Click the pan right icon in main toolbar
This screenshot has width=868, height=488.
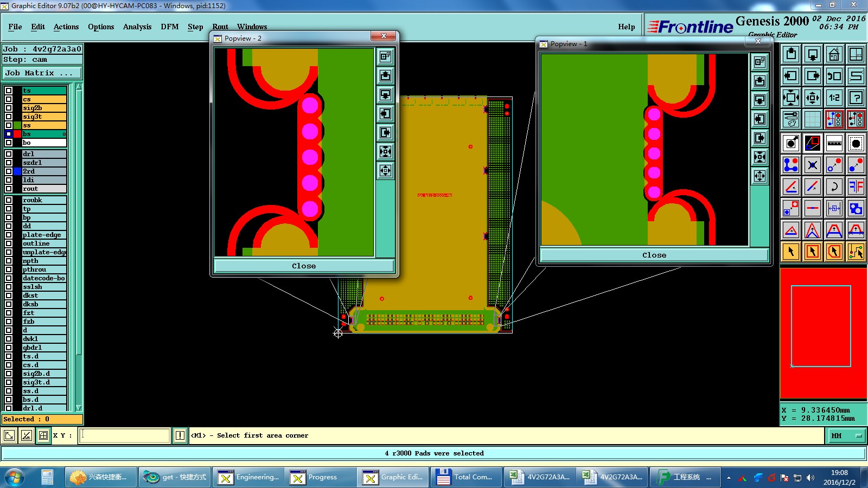pyautogui.click(x=813, y=76)
